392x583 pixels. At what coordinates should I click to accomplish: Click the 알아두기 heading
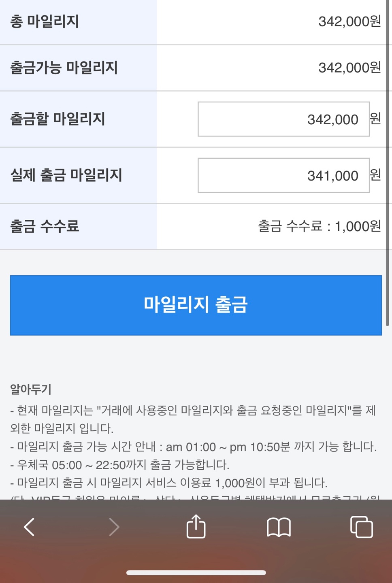point(31,389)
